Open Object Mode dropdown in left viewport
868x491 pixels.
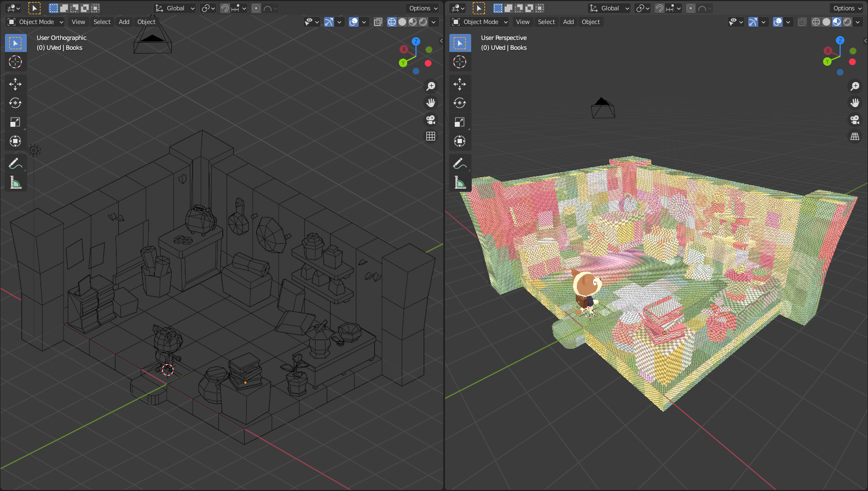click(x=36, y=22)
